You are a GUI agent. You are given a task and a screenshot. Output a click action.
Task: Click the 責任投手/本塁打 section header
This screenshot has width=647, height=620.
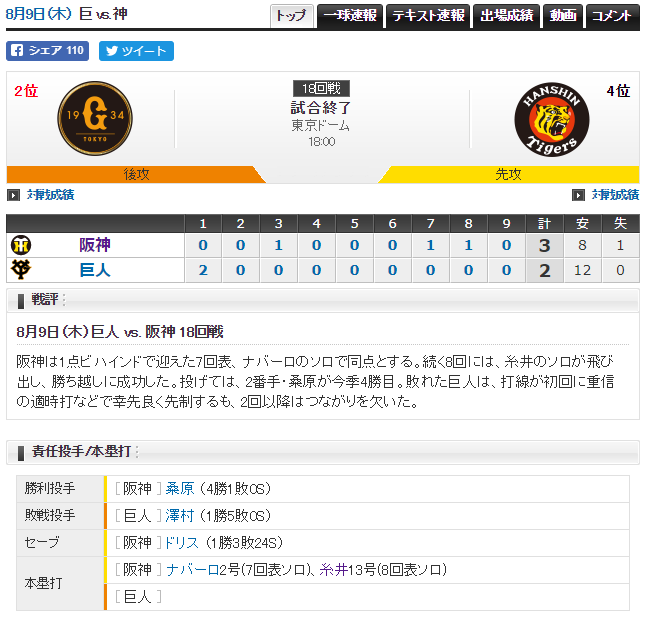[323, 452]
